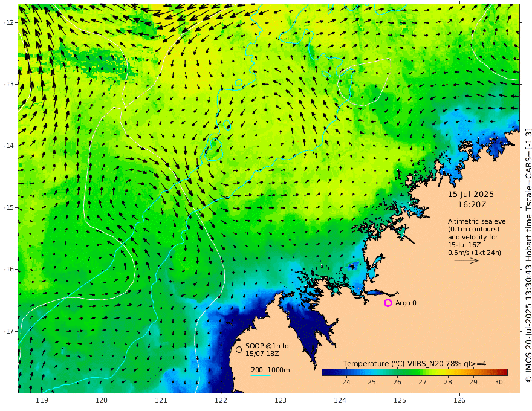Click longitude label 119

click(42, 400)
